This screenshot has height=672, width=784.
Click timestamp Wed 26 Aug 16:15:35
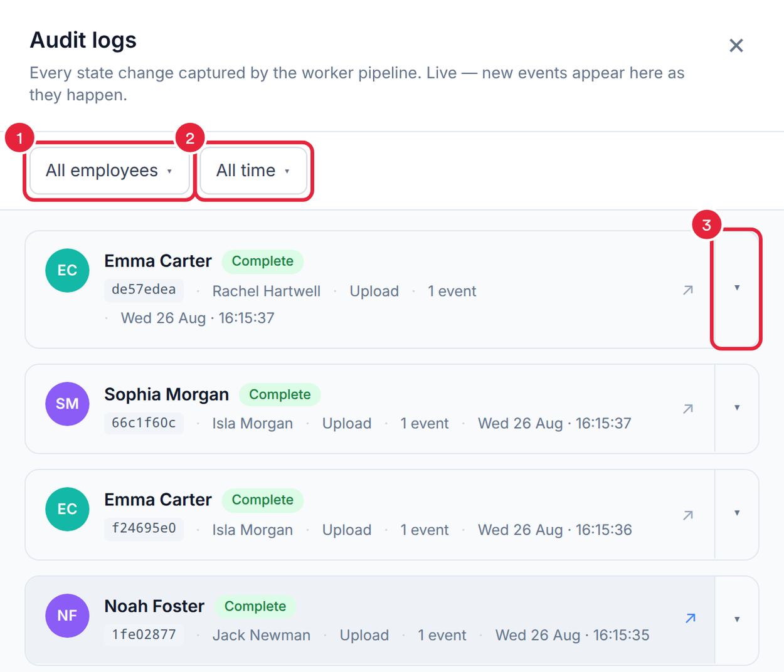pyautogui.click(x=573, y=636)
